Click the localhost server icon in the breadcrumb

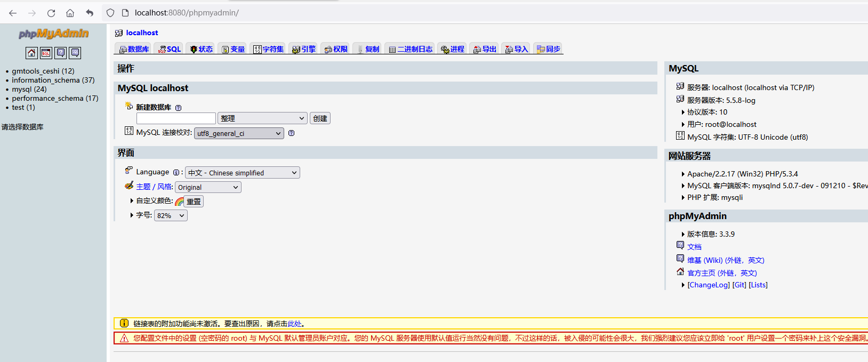[119, 33]
